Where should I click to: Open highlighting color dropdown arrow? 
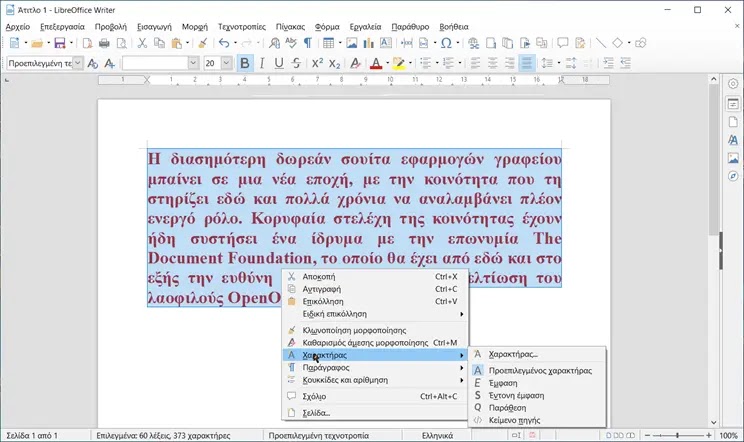pos(410,63)
